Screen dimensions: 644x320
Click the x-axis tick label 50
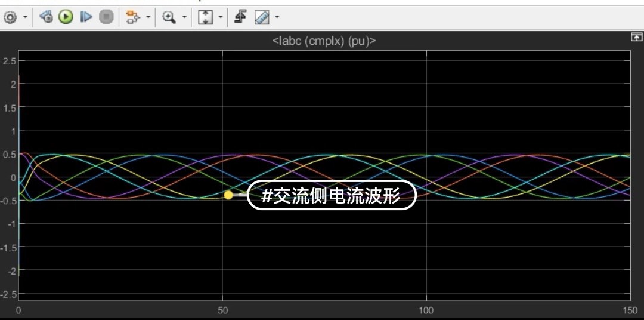(x=222, y=310)
